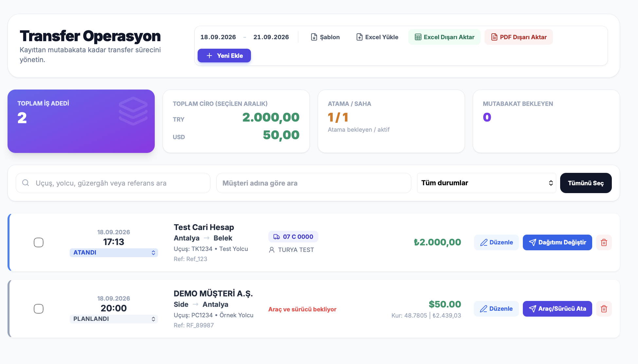The height and width of the screenshot is (364, 638).
Task: Open the Tüm durumlar status filter dropdown
Action: (x=487, y=183)
